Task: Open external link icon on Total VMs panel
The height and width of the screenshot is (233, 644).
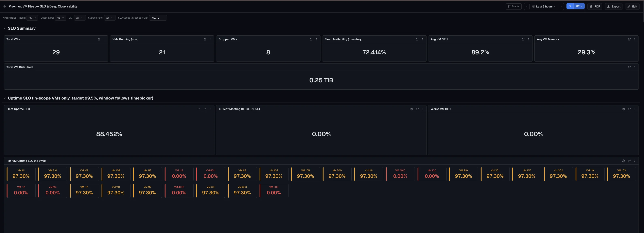Action: point(99,39)
